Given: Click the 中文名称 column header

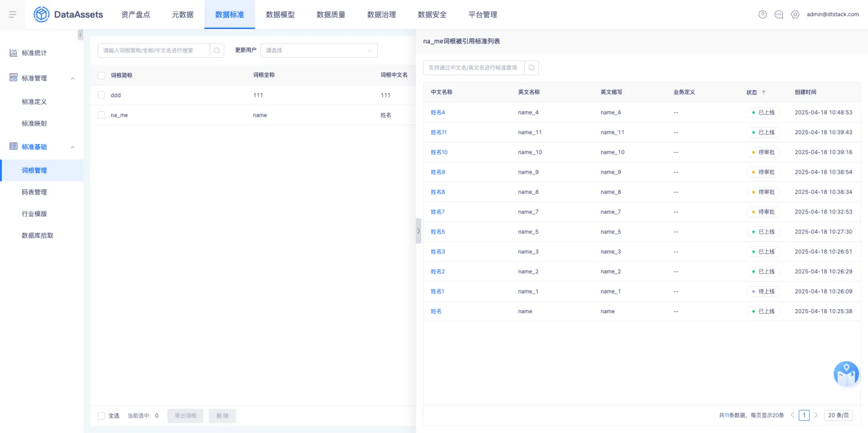Looking at the screenshot, I should pos(442,93).
